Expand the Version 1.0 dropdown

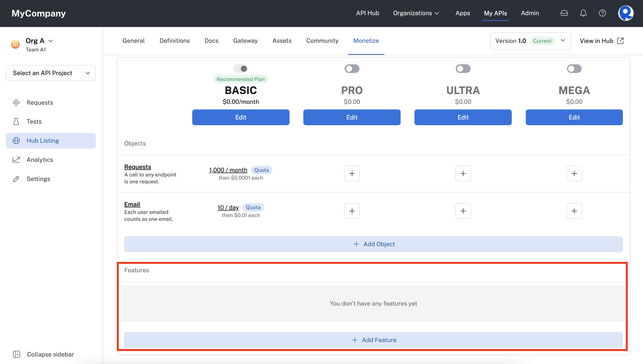(563, 41)
